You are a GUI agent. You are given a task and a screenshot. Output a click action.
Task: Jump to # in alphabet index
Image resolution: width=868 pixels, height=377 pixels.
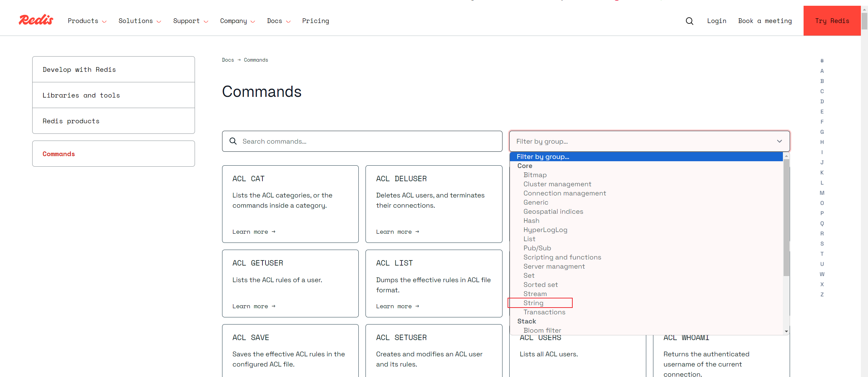coord(822,61)
